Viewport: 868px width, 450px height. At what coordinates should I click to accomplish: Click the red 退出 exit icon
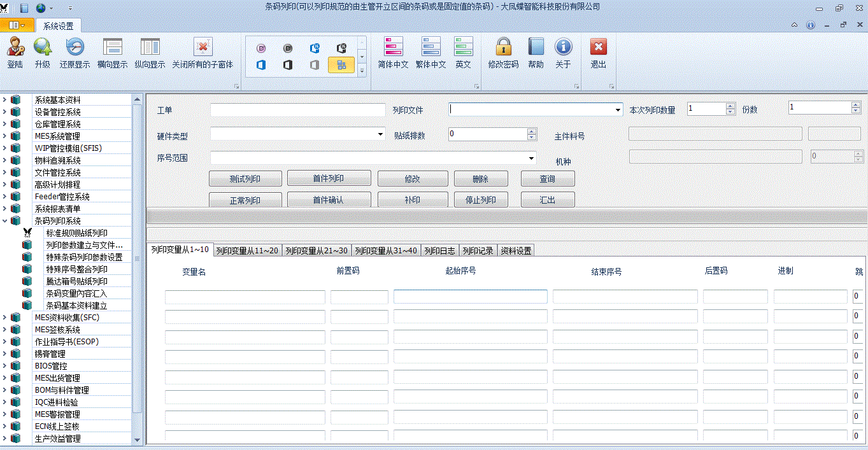[x=599, y=48]
